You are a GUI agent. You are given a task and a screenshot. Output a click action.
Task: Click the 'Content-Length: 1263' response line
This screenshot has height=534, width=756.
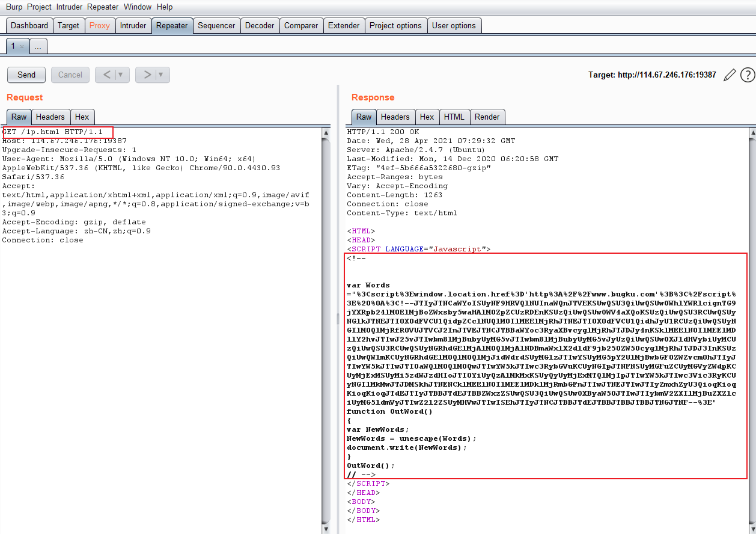coord(395,195)
